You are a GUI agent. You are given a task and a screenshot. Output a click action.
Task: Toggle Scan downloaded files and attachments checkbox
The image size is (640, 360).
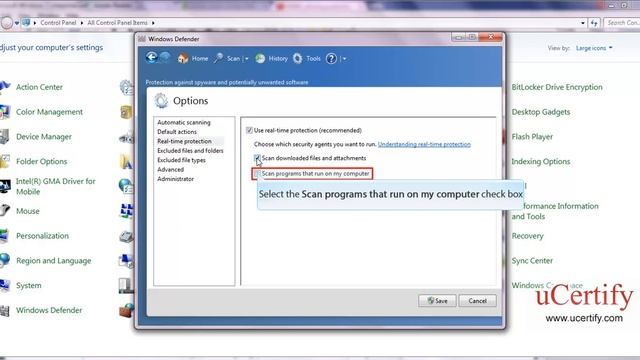(x=257, y=158)
